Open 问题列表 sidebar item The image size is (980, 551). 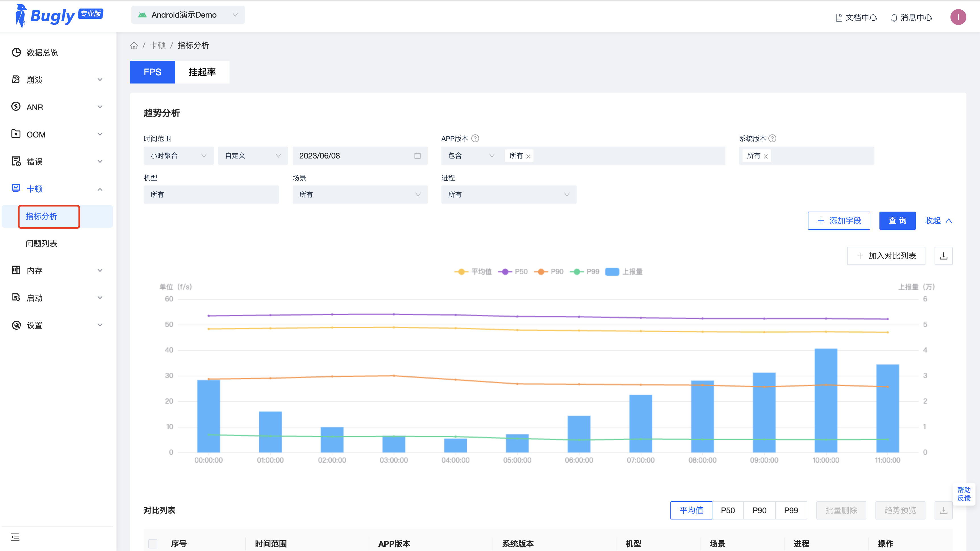(41, 243)
